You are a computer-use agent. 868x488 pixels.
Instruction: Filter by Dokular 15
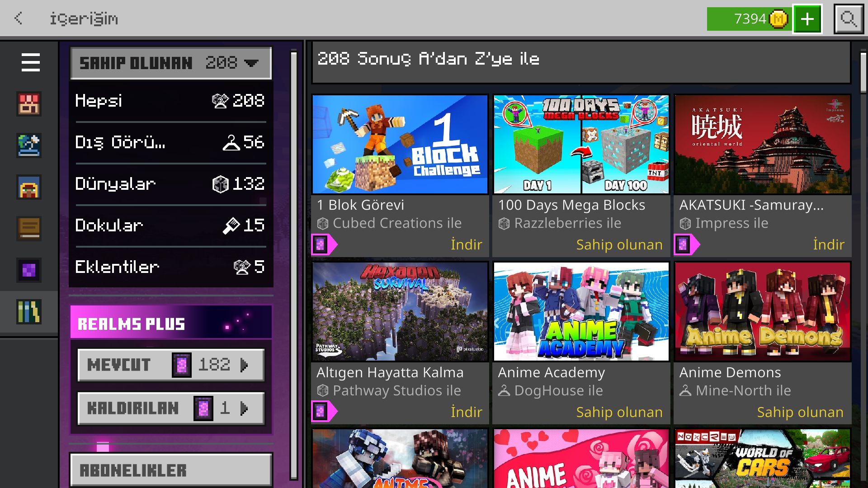(170, 225)
